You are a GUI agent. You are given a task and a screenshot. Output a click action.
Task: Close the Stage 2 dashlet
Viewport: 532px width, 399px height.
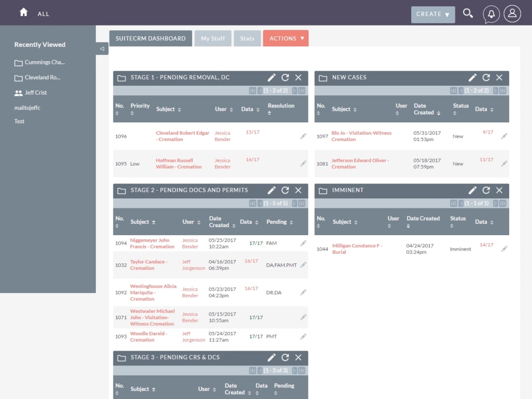tap(298, 190)
